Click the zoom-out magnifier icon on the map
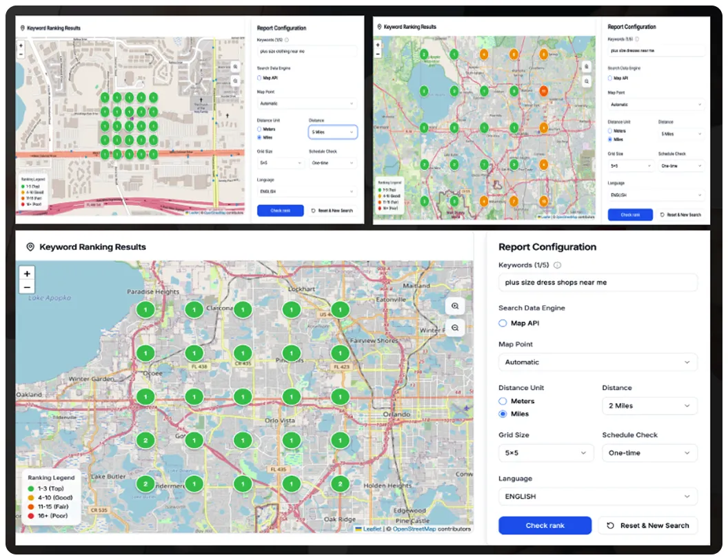728x560 pixels. pos(455,328)
